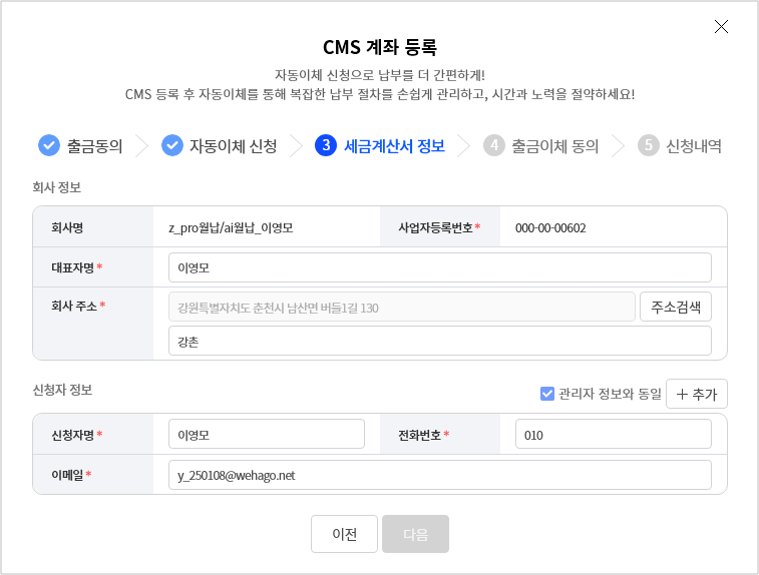Viewport: 759px width, 575px height.
Task: Open 주소검색 address search
Action: (675, 307)
